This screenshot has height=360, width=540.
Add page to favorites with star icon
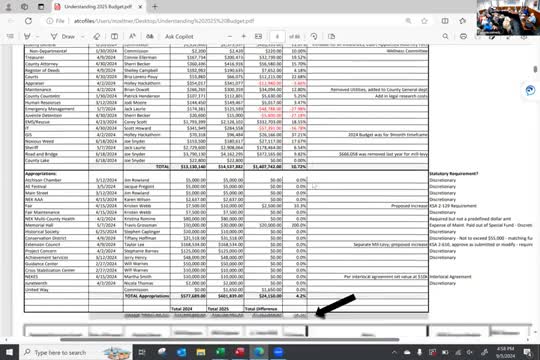point(424,21)
